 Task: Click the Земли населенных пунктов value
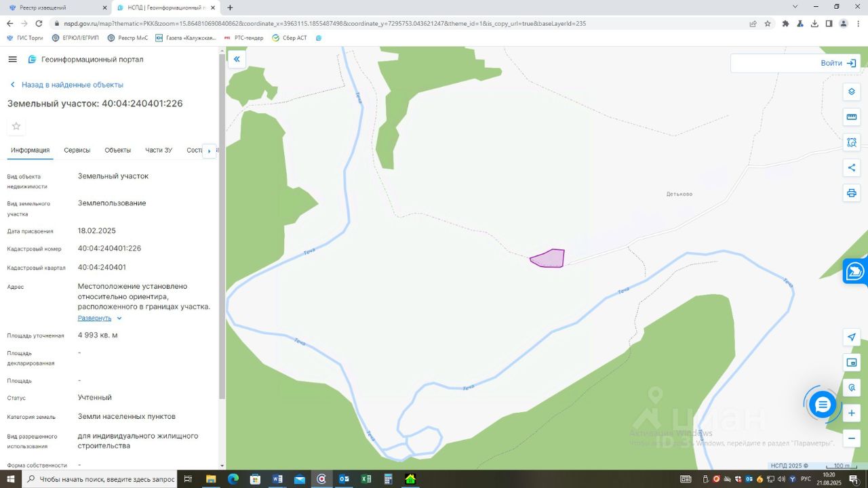127,416
